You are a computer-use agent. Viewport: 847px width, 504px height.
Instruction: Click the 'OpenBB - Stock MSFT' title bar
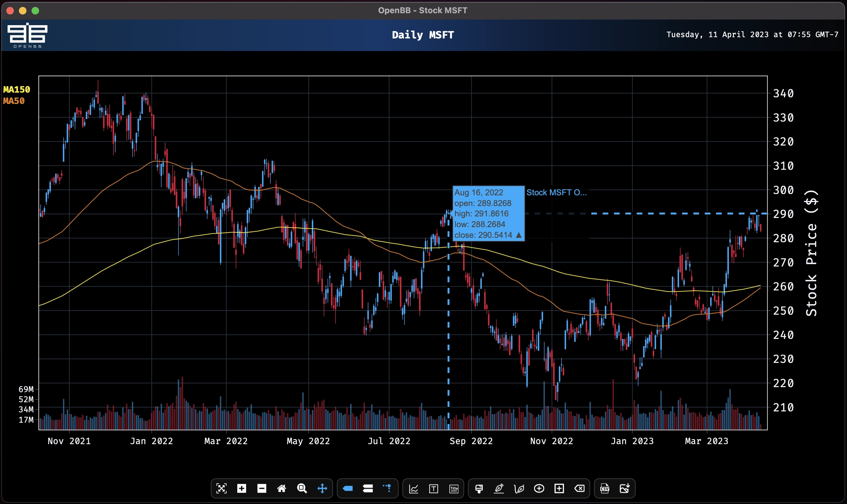(x=423, y=10)
